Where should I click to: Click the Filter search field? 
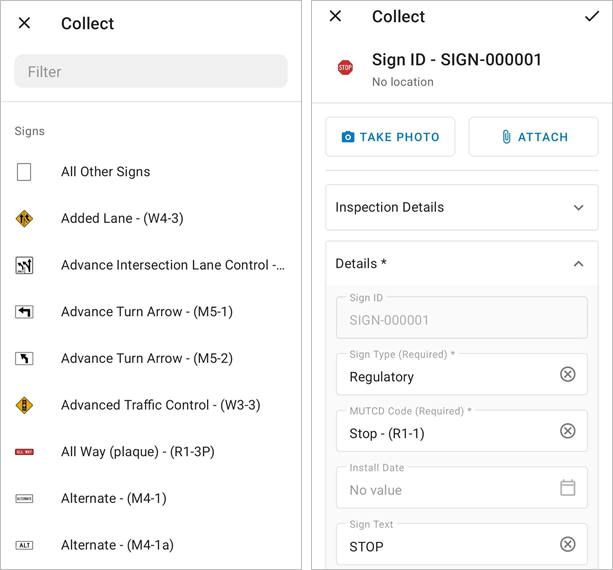pos(151,72)
